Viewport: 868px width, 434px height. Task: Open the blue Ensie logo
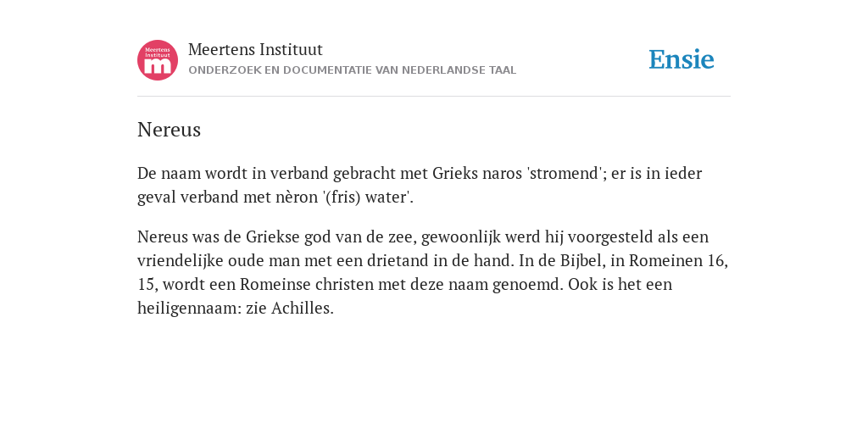(x=682, y=59)
